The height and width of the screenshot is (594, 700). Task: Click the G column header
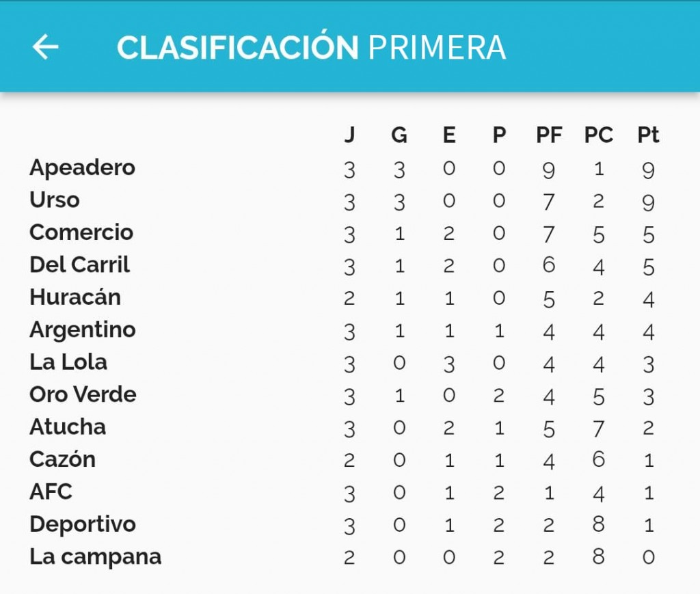point(399,135)
